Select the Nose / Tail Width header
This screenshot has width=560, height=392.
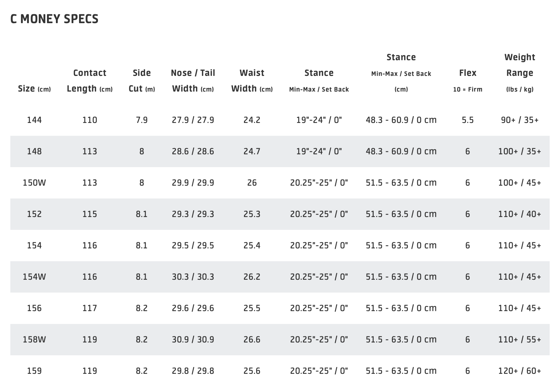pos(193,81)
